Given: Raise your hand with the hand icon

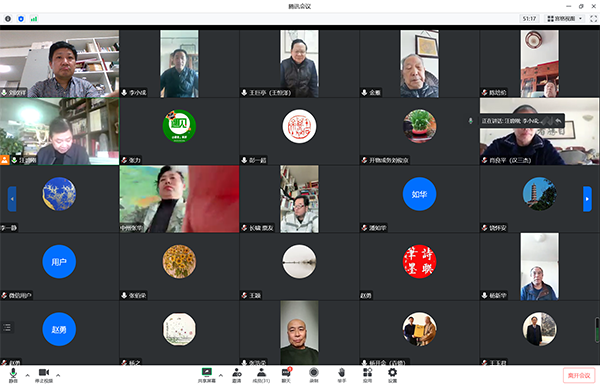Looking at the screenshot, I should [x=341, y=375].
